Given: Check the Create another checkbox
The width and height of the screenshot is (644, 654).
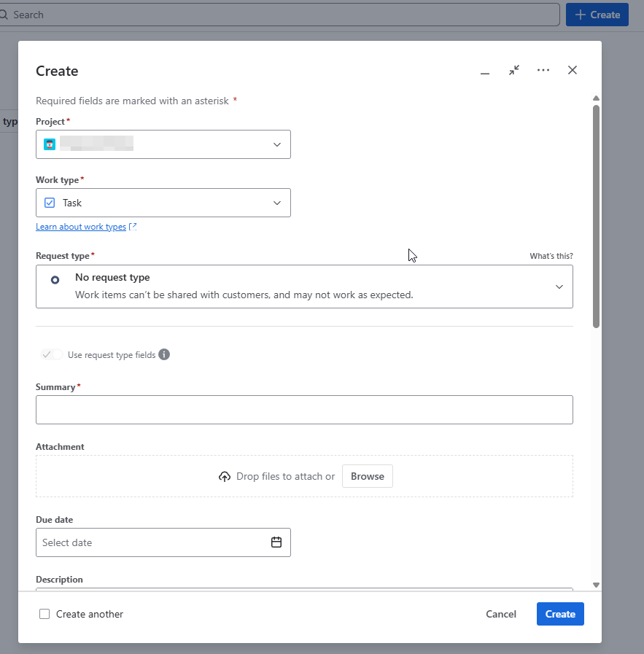Looking at the screenshot, I should pyautogui.click(x=44, y=614).
